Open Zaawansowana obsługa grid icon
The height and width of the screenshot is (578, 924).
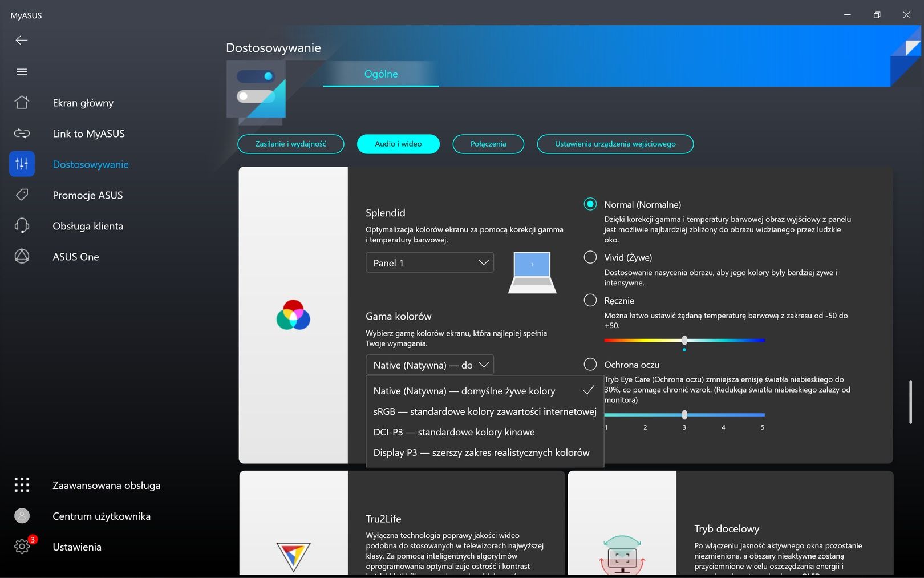(22, 485)
